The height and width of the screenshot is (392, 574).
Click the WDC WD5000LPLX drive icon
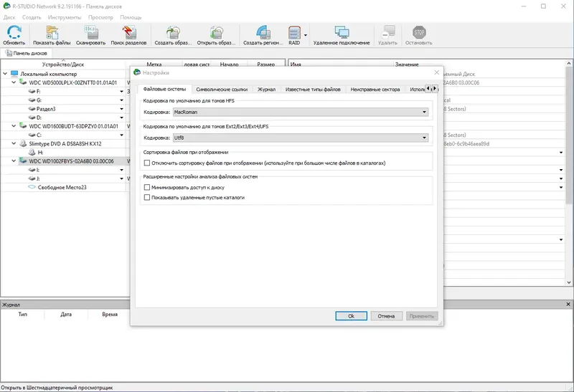pos(23,82)
